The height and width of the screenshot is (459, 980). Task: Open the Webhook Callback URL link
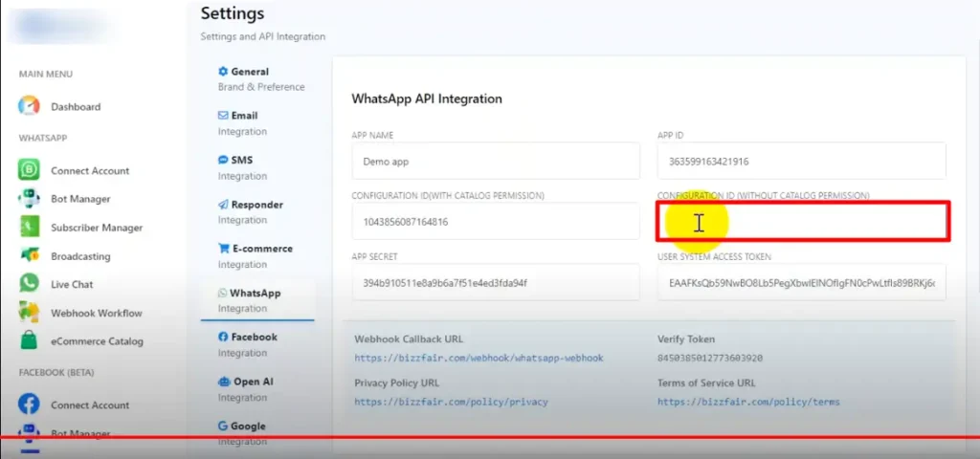(x=479, y=358)
